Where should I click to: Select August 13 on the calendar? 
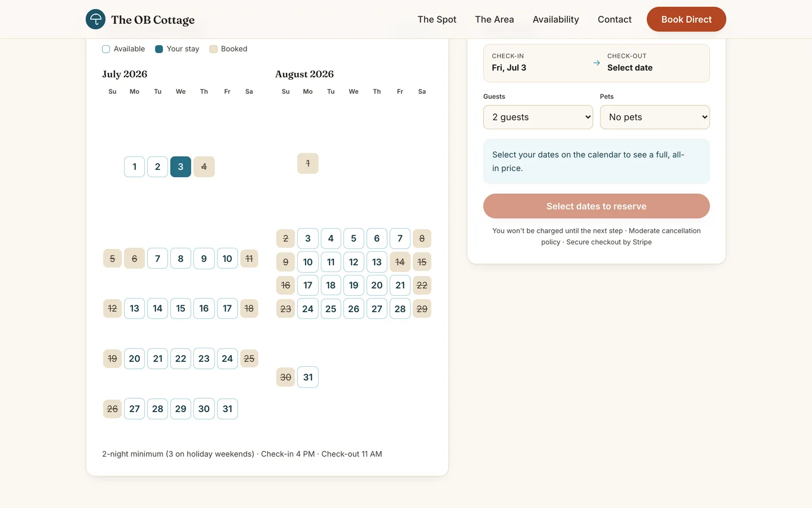(377, 262)
